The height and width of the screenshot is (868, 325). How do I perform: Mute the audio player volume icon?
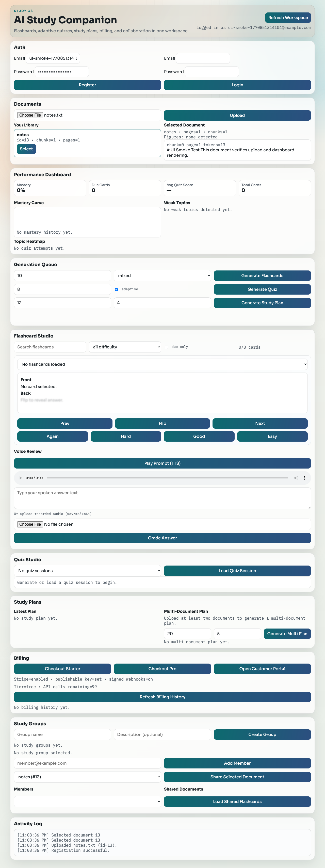[296, 478]
